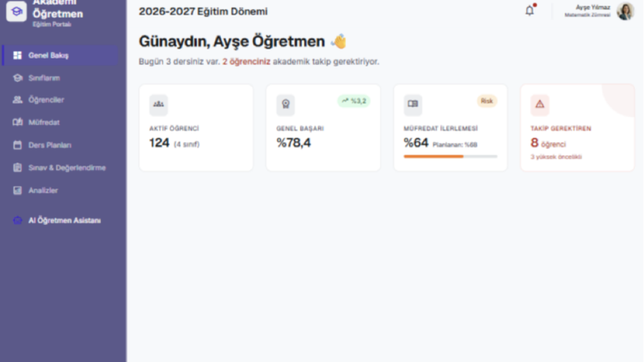The height and width of the screenshot is (362, 644).
Task: Open the notification bell
Action: click(529, 11)
